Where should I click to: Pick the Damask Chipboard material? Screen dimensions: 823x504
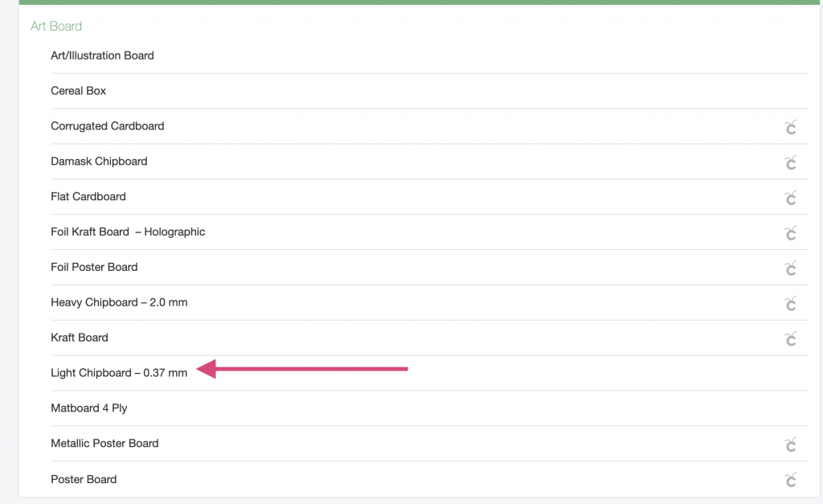coord(99,162)
